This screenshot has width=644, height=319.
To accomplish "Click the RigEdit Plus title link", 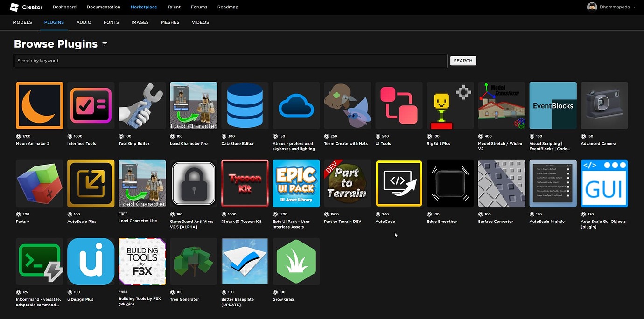I will pos(439,144).
